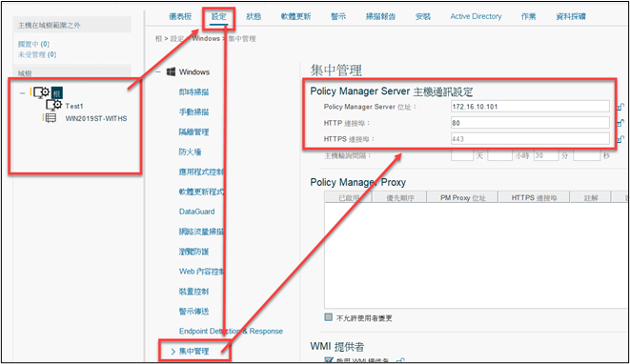Go to the 軟體更新 tab
This screenshot has width=630, height=364.
pyautogui.click(x=295, y=16)
